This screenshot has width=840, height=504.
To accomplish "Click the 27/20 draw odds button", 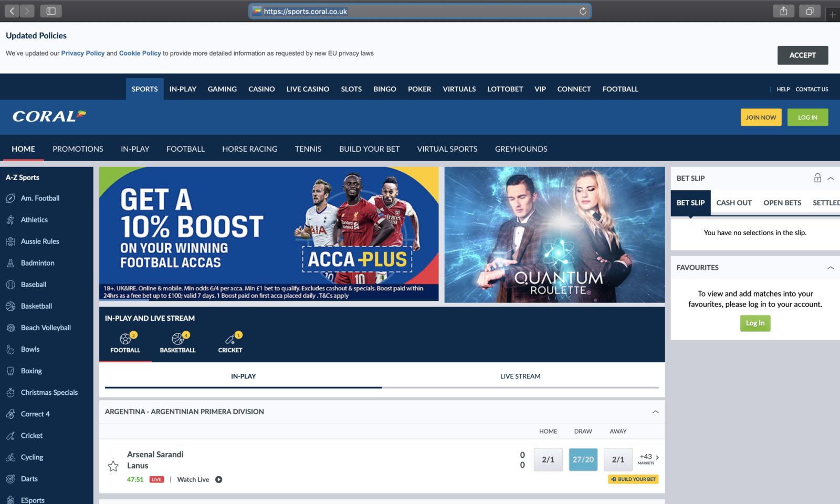I will 583,459.
